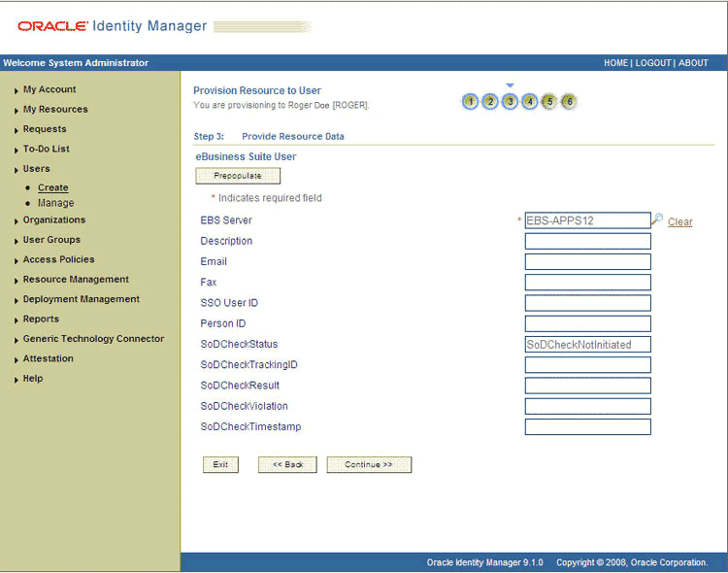The image size is (728, 573).
Task: Select step 4 circle in wizard progress
Action: click(530, 101)
